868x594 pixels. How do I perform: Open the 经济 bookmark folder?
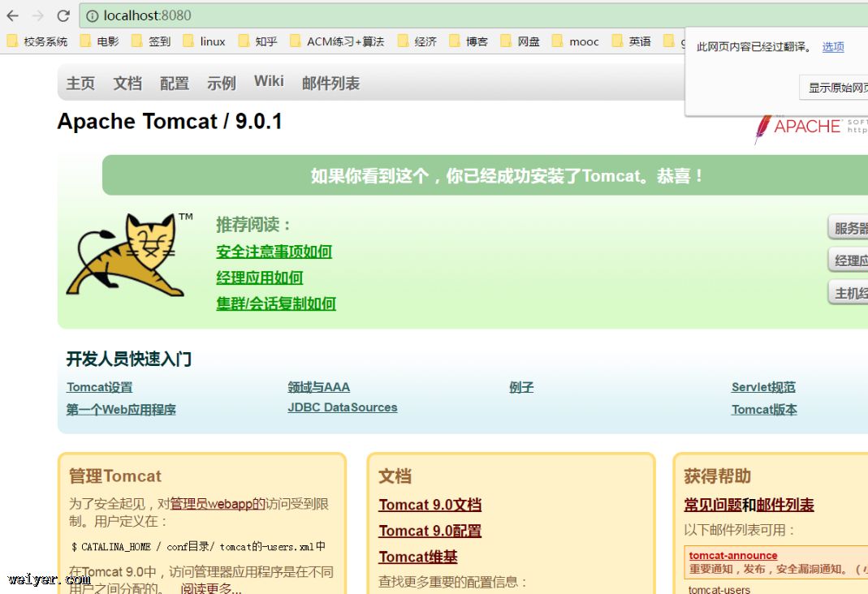pos(417,41)
